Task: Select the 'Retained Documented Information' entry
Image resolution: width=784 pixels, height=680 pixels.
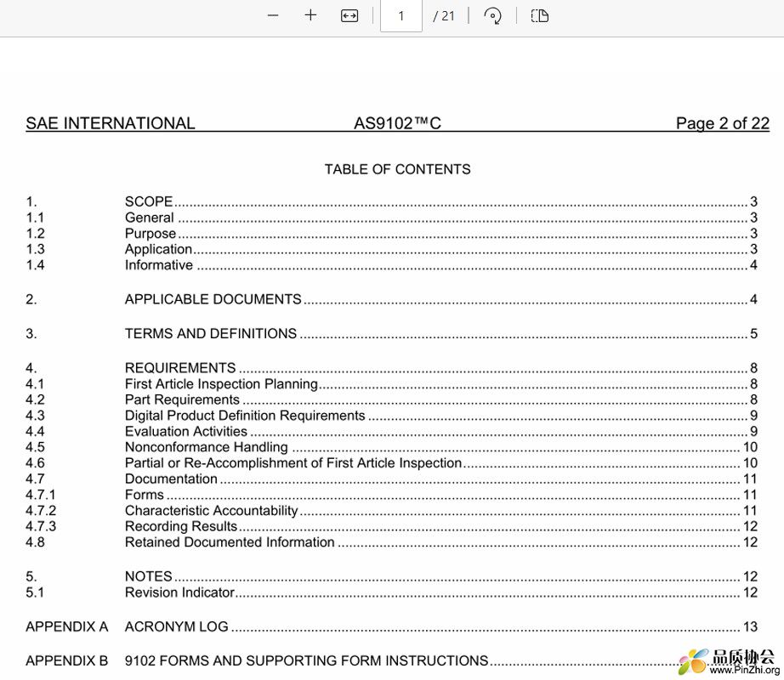Action: pyautogui.click(x=391, y=542)
